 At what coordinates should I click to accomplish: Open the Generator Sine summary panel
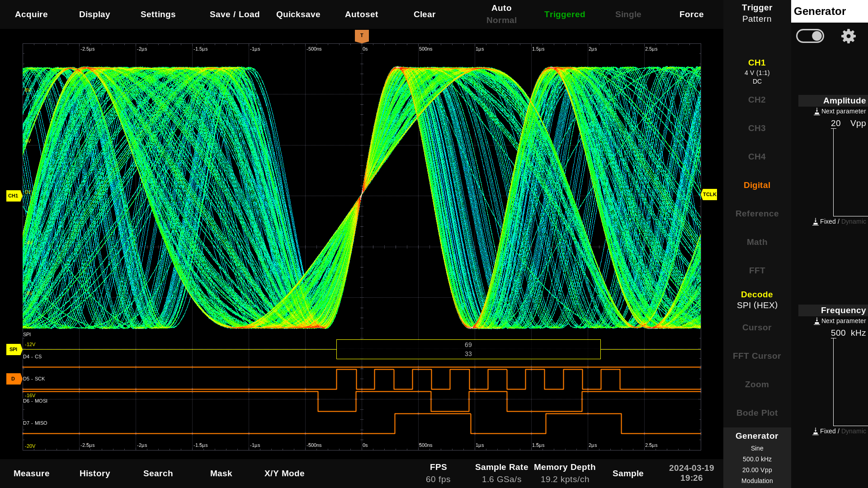[757, 458]
